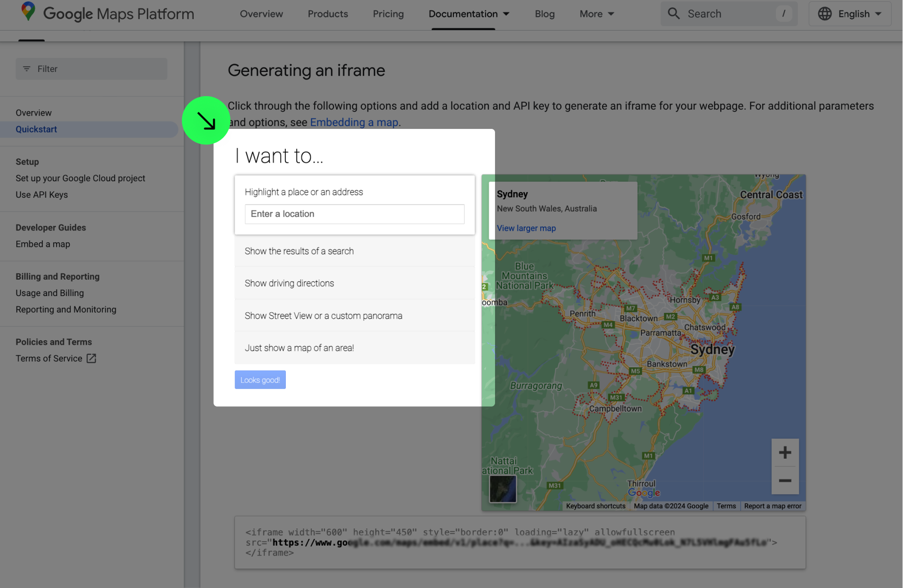The width and height of the screenshot is (903, 588).
Task: Select Show the results of a search
Action: coord(299,251)
